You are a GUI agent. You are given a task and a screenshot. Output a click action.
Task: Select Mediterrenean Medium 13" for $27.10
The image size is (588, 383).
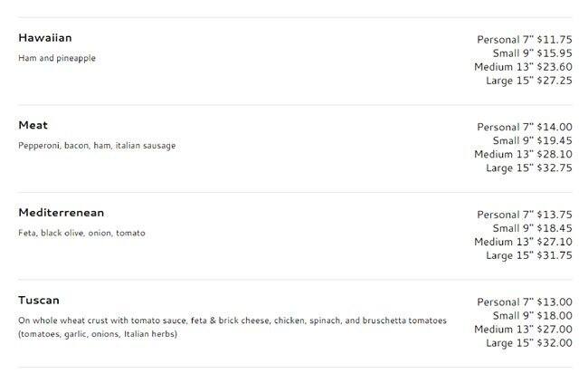click(x=523, y=242)
